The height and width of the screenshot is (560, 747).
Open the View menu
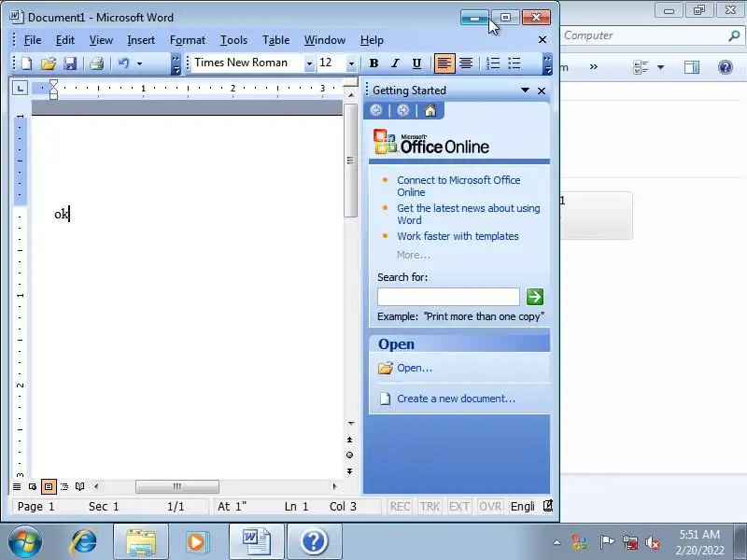(101, 40)
